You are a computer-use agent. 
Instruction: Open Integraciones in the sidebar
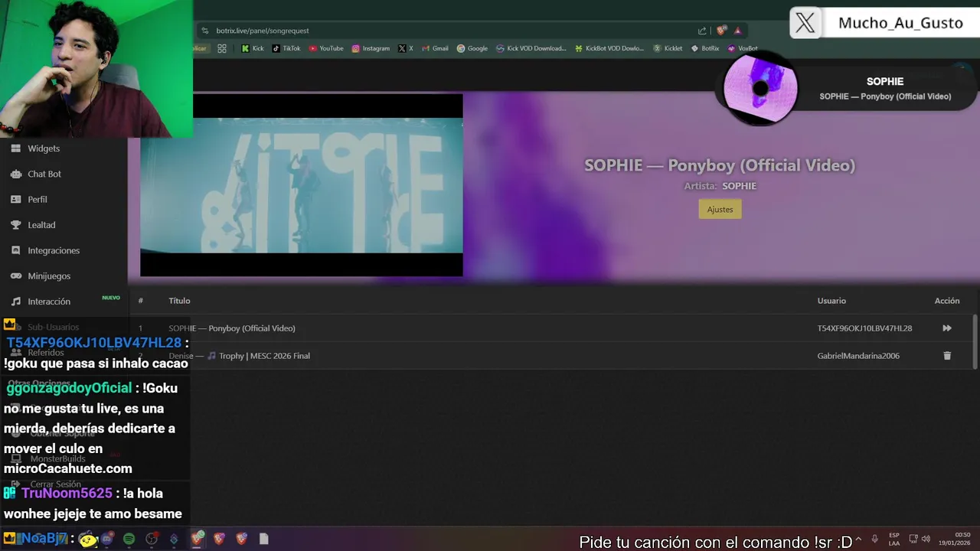point(54,250)
